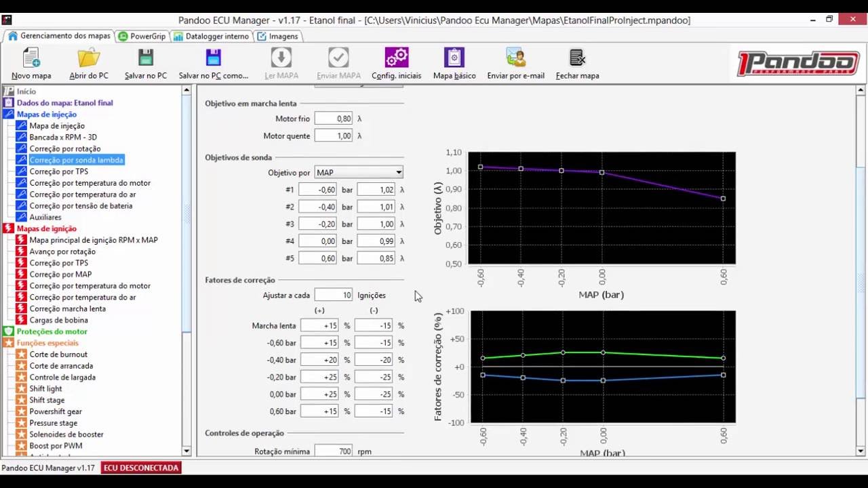Open ignition Correção por MAP item

[x=60, y=274]
